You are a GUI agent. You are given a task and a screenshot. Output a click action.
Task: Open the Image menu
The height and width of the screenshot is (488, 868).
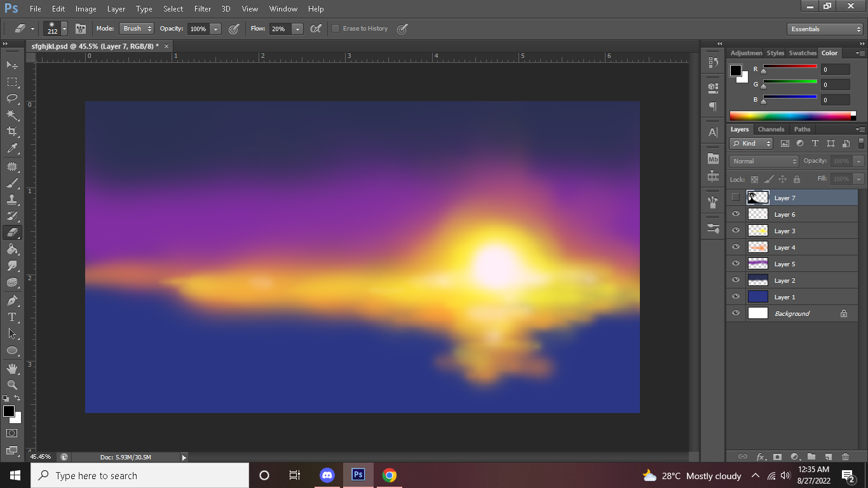tap(86, 9)
